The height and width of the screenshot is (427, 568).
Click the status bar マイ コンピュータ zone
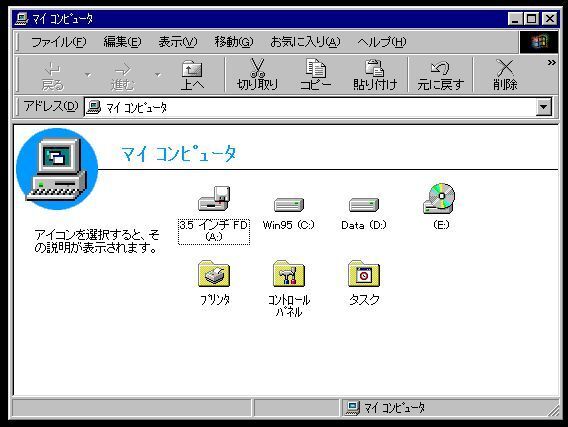tap(448, 408)
